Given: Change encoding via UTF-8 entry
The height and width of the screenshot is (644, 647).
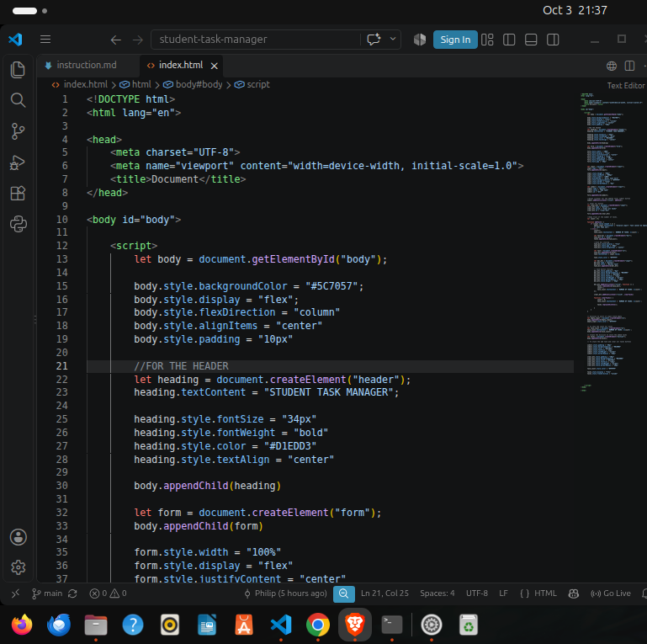Looking at the screenshot, I should [476, 593].
